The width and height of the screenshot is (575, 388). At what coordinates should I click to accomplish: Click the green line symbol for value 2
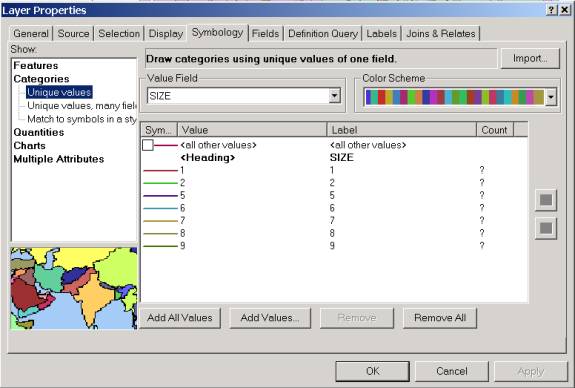pos(160,183)
